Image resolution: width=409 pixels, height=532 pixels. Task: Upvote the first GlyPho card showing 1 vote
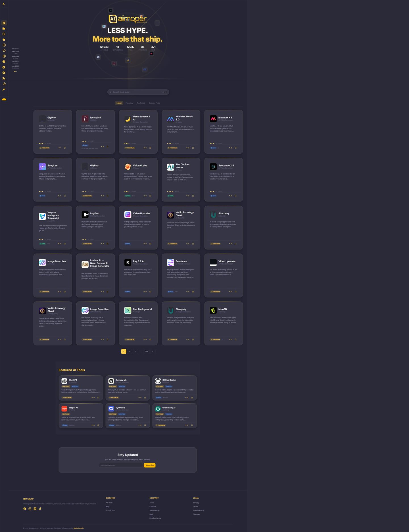[x=60, y=148]
